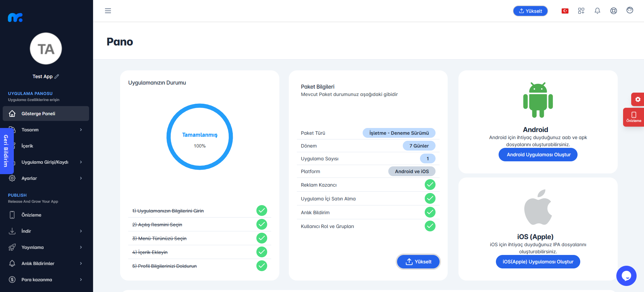Open the İçerik menu item

click(46, 146)
